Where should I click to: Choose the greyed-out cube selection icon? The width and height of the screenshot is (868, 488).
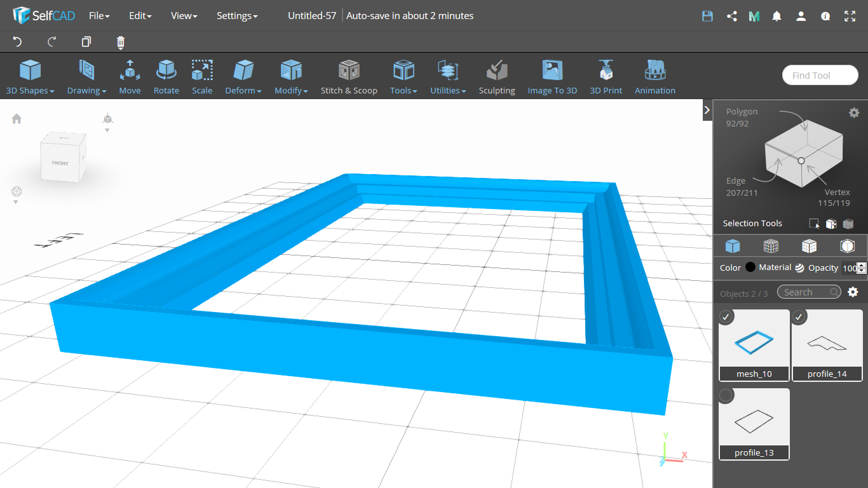[848, 224]
